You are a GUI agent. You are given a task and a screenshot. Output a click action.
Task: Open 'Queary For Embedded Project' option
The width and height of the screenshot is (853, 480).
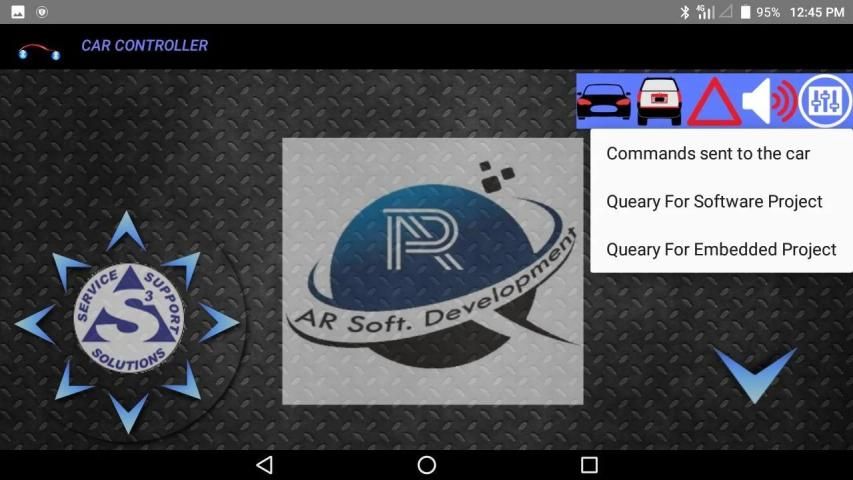(721, 250)
